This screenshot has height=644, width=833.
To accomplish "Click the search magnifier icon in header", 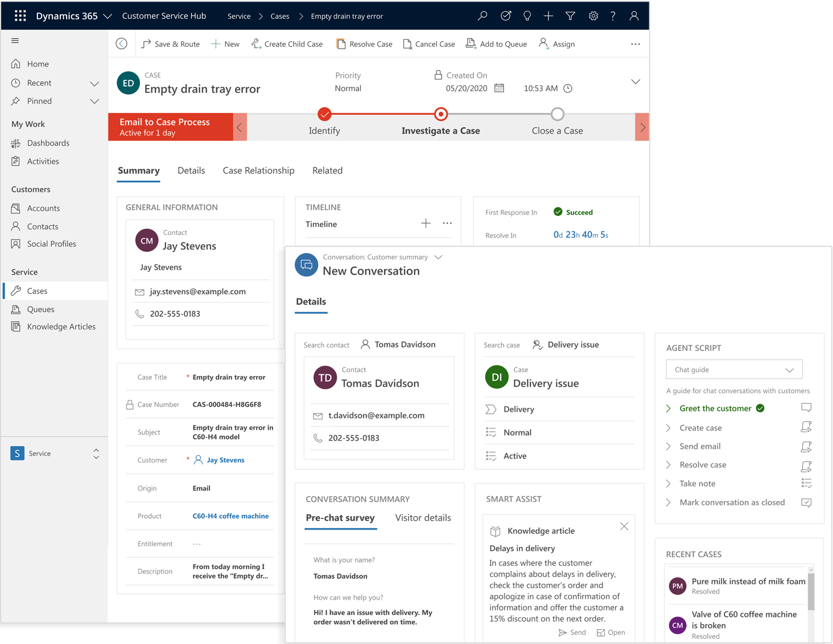I will [x=483, y=16].
